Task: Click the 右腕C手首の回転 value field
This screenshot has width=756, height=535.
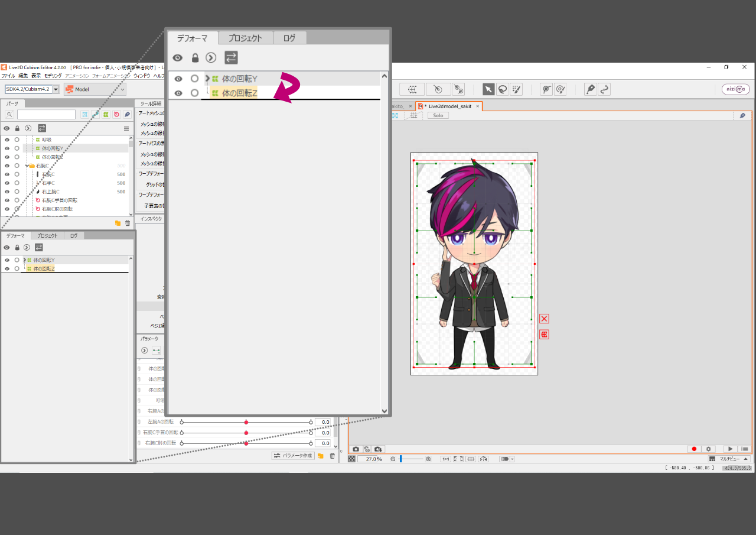Action: pos(322,433)
